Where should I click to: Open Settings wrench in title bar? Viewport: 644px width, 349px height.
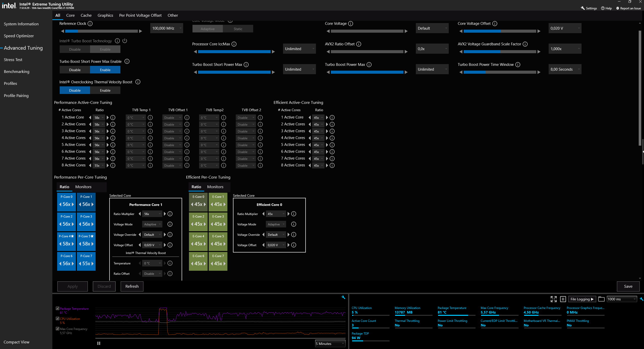coord(583,8)
